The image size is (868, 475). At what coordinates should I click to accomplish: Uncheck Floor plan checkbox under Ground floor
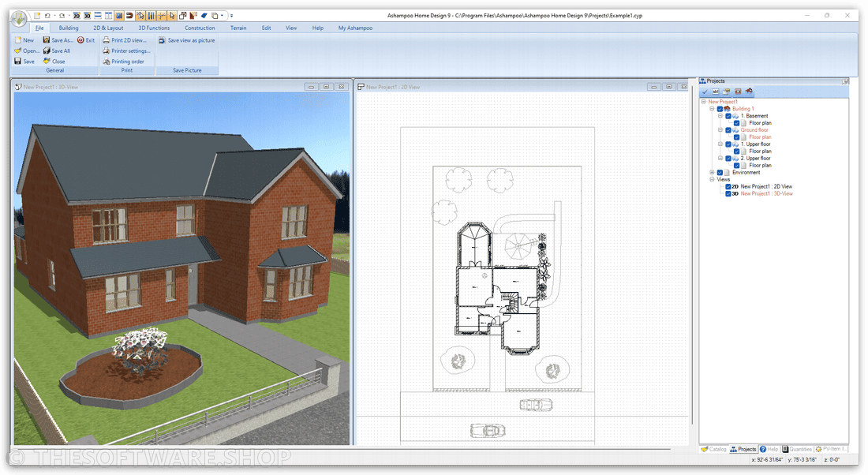pyautogui.click(x=737, y=137)
